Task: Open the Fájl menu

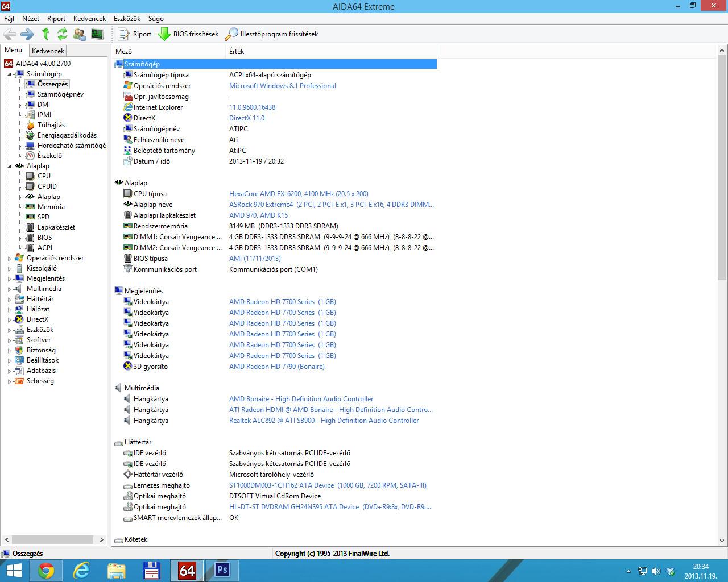Action: 9,19
